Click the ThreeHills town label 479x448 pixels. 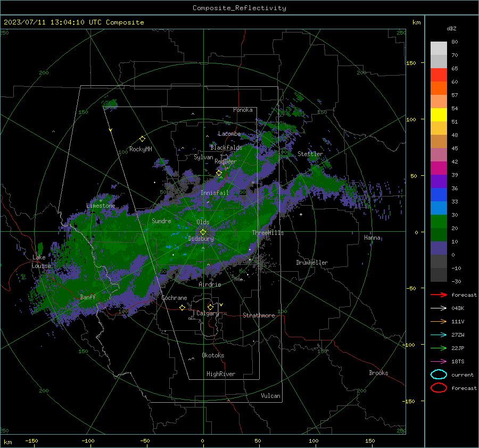pyautogui.click(x=268, y=233)
